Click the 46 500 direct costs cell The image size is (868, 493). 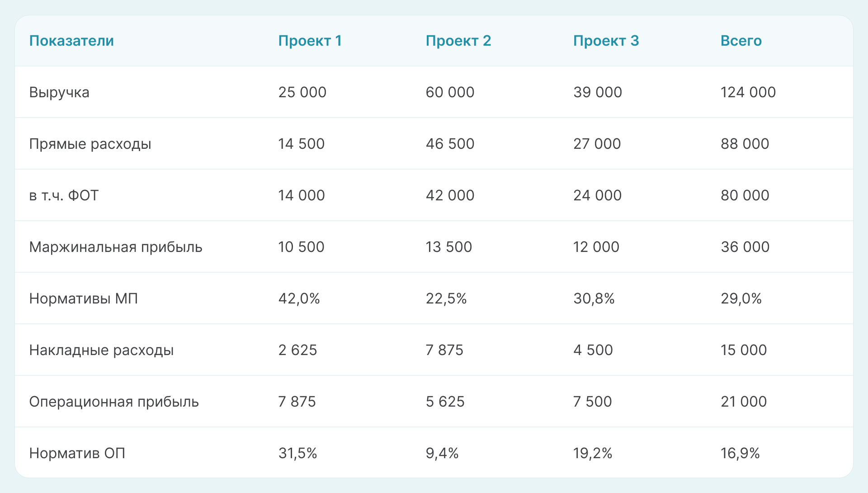click(450, 144)
